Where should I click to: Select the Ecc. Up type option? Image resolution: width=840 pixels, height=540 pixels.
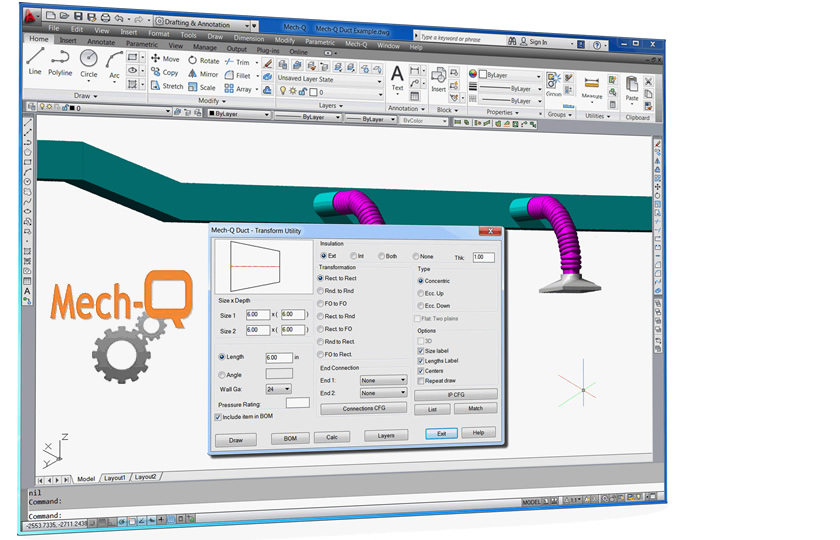pos(421,293)
